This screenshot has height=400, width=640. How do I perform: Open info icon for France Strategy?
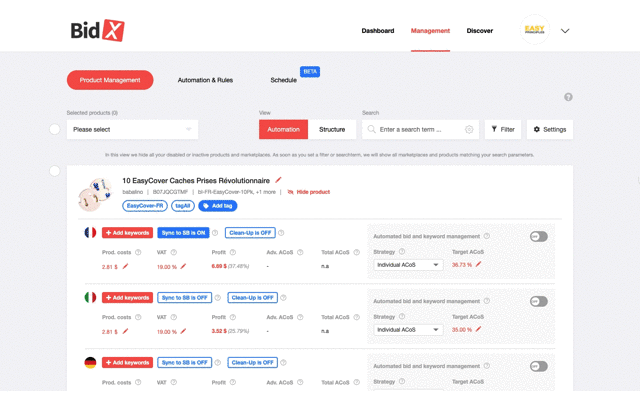coord(402,251)
